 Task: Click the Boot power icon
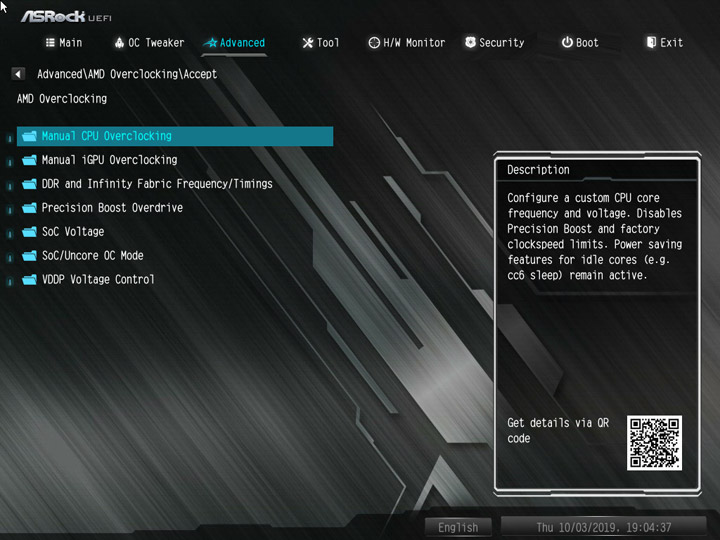tap(567, 42)
